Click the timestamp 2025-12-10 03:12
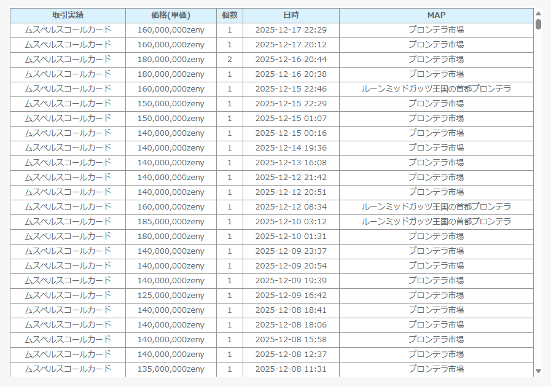 (291, 222)
